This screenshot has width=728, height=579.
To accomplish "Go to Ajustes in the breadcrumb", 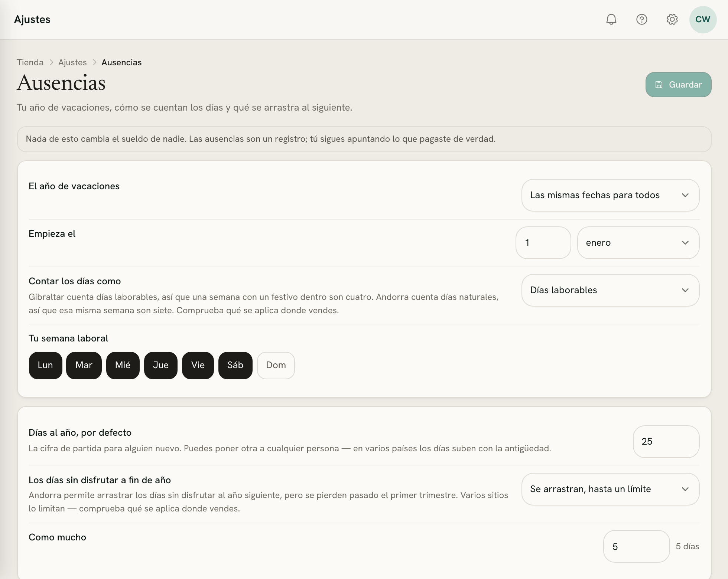I will tap(72, 62).
